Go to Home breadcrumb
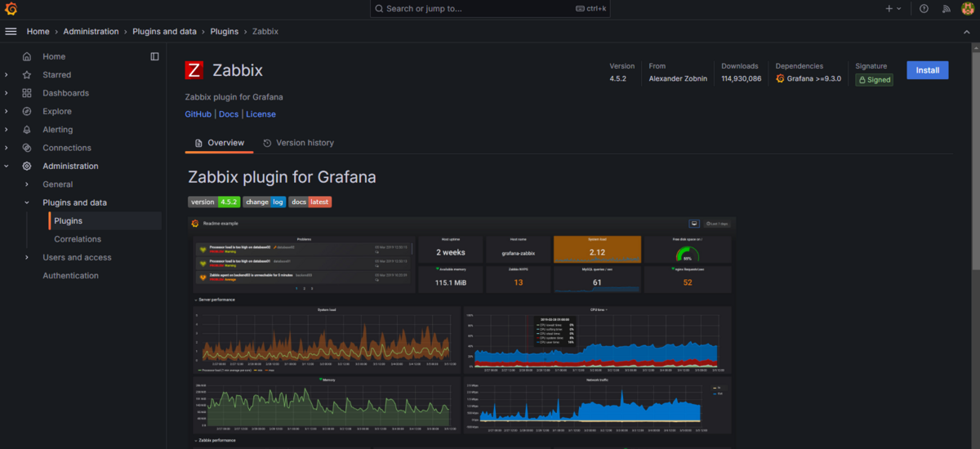Screen dimensions: 980x449 [38, 31]
